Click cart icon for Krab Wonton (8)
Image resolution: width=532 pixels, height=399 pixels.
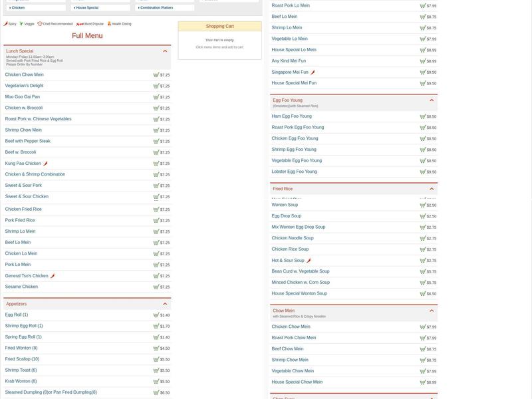[x=156, y=382]
